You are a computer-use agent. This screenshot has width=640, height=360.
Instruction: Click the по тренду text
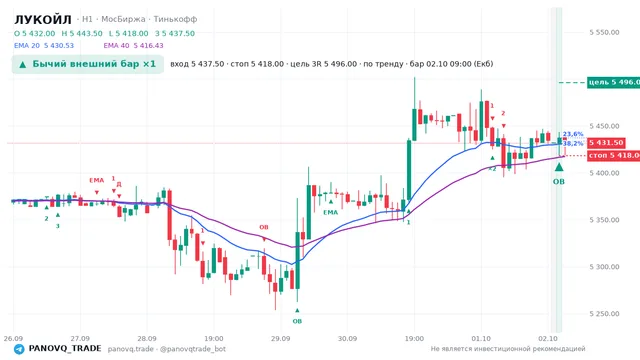(383, 64)
